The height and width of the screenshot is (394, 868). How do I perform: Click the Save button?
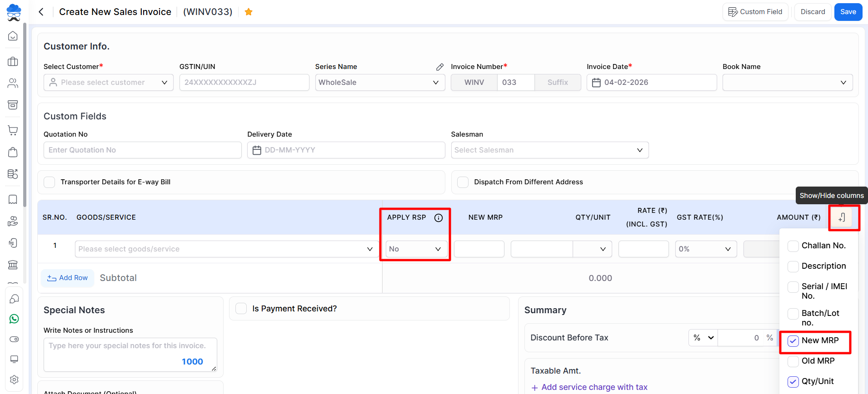[x=848, y=12]
